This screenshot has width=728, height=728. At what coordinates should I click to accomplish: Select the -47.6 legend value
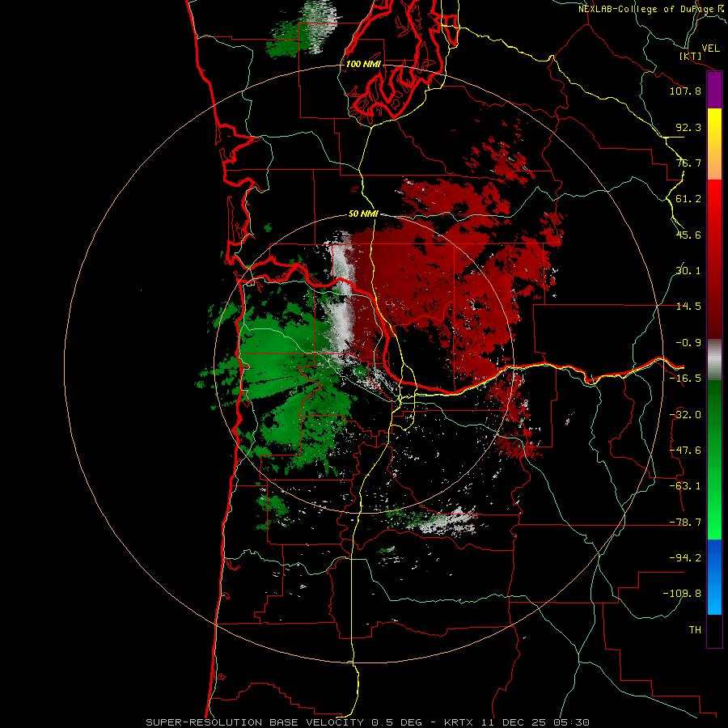coord(685,451)
